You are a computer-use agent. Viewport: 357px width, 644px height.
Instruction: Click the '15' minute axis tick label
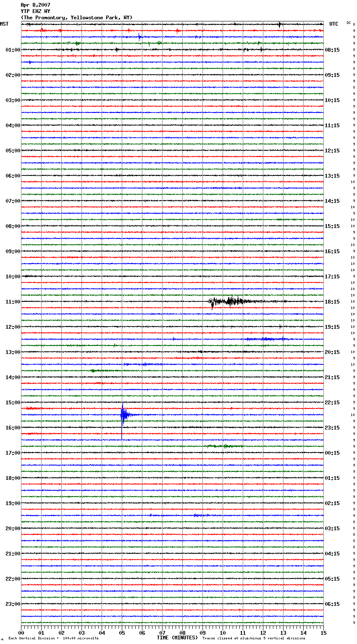(x=323, y=633)
